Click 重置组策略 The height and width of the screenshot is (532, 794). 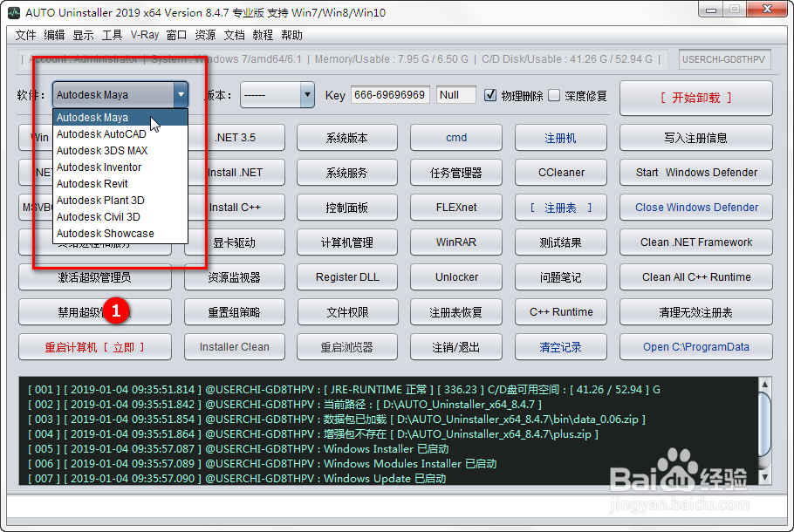click(x=235, y=312)
